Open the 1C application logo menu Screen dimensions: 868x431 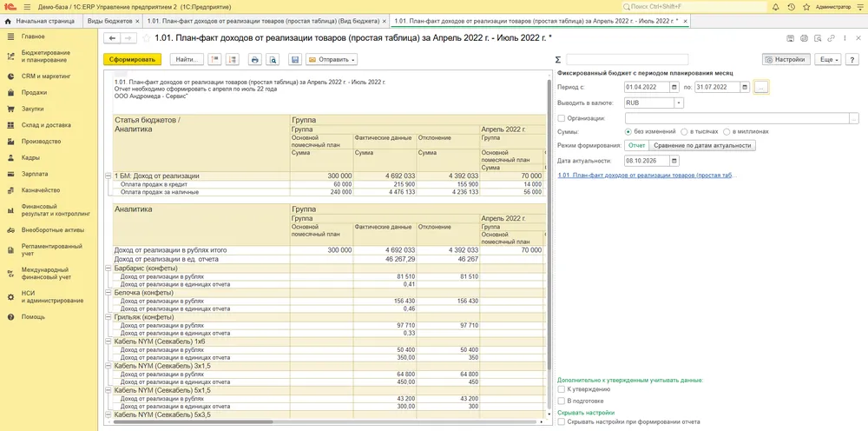(10, 7)
